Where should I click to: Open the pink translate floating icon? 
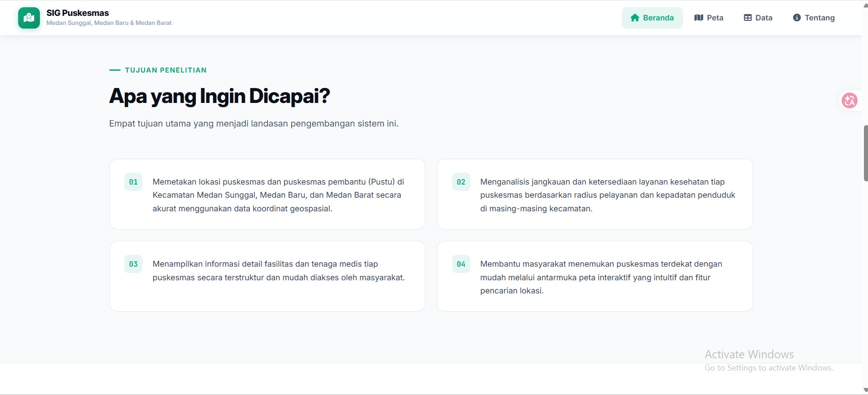[849, 100]
